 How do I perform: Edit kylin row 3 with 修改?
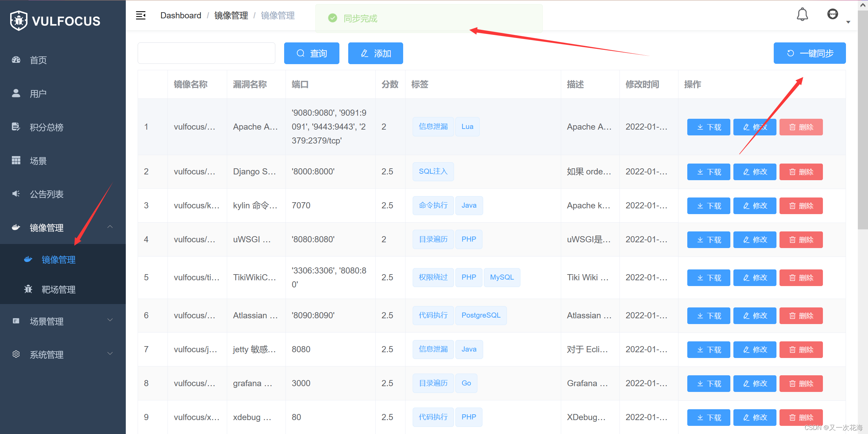click(755, 206)
